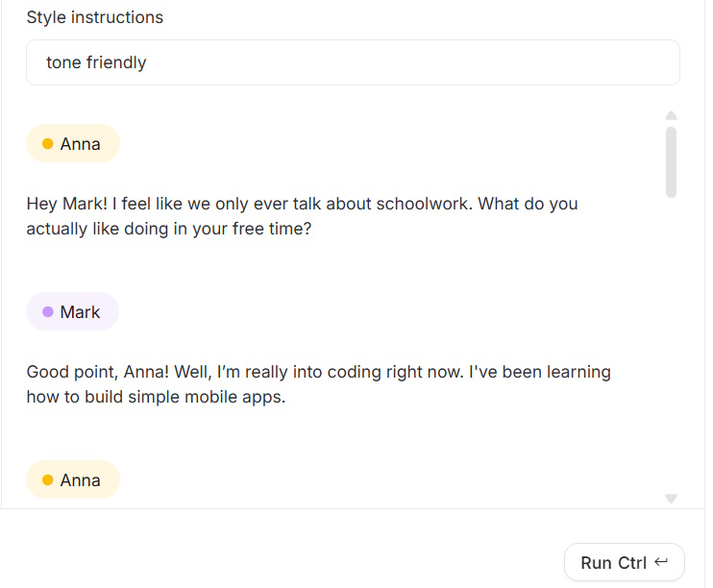
Task: Click the scroll down arrow
Action: pyautogui.click(x=671, y=498)
